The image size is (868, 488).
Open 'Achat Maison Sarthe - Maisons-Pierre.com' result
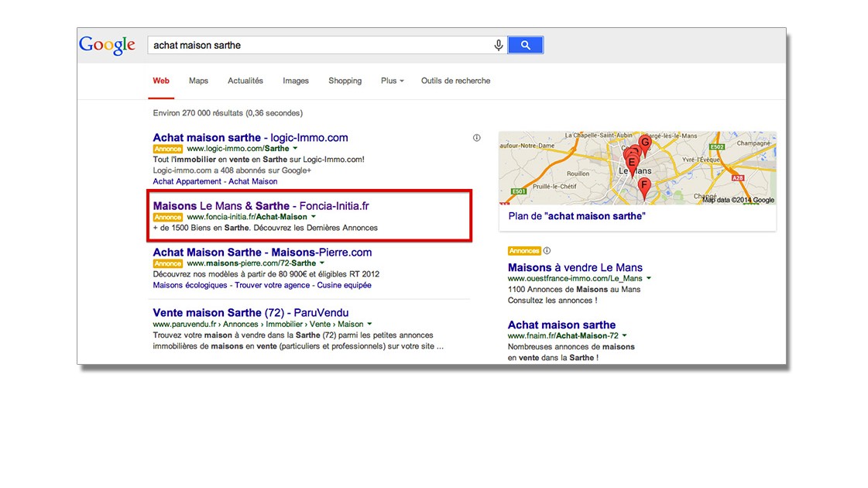pyautogui.click(x=262, y=253)
